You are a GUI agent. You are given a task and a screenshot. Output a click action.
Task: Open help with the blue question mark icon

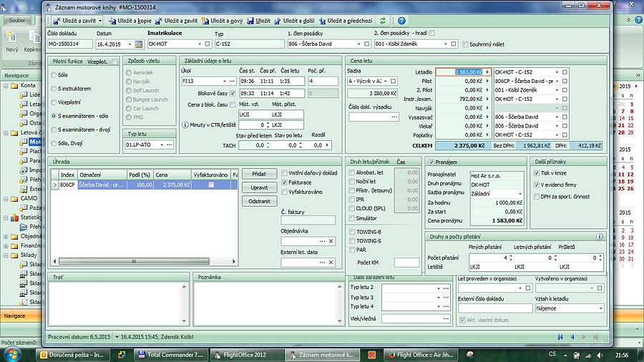401,21
